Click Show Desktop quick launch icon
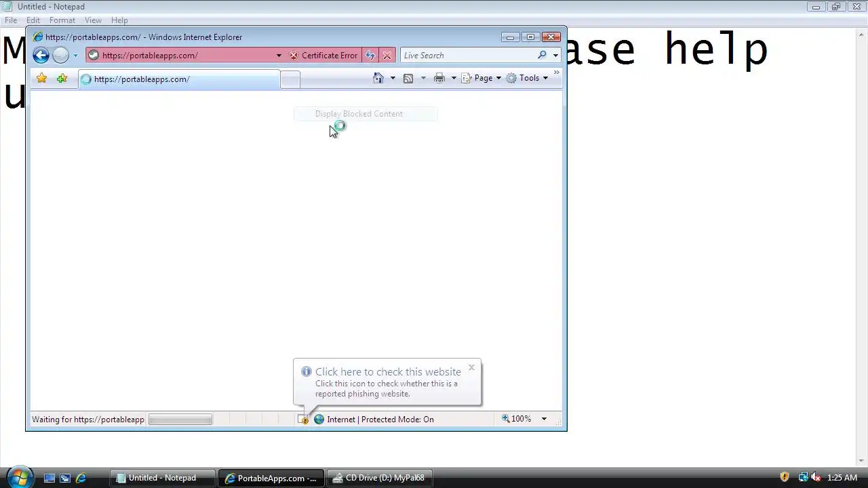Viewport: 868px width, 488px height. (x=50, y=478)
